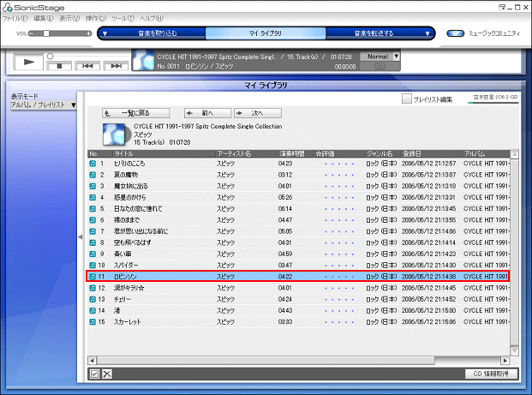This screenshot has height=395, width=532.
Task: Set star rating for track 1 row
Action: [x=339, y=164]
